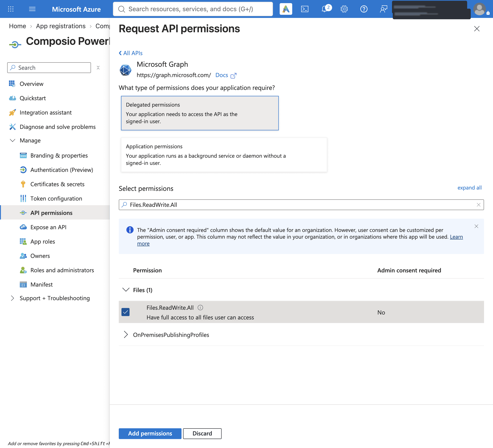493x448 pixels.
Task: Open Cloud Shell terminal icon
Action: (x=305, y=9)
